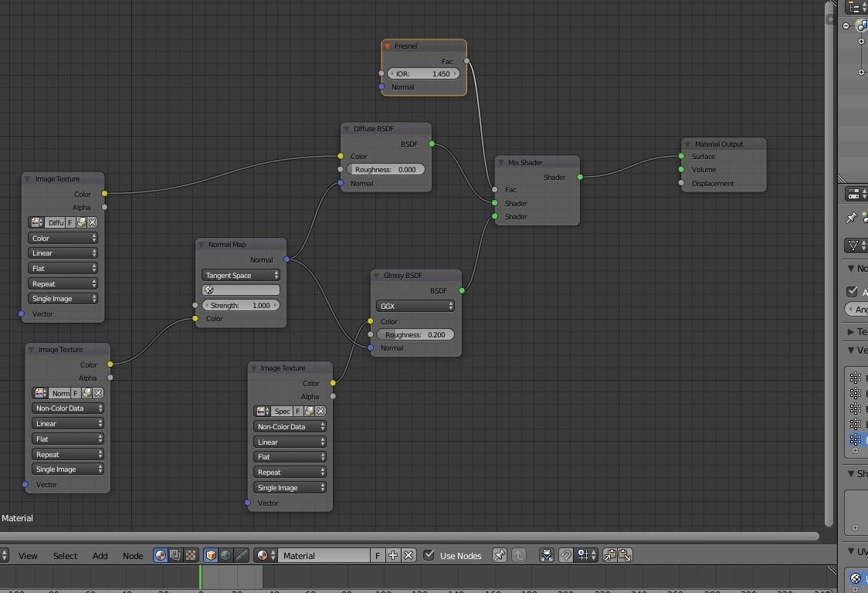Toggle fake user F on Spec image

point(298,412)
